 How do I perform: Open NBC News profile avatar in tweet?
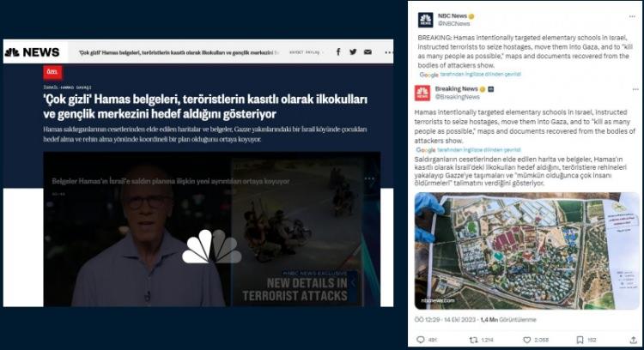click(426, 20)
